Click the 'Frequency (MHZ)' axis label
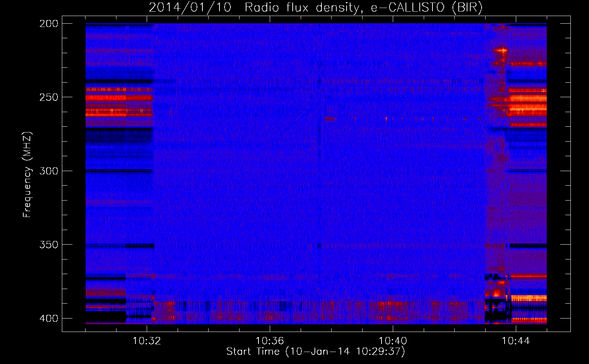Screen dimensions: 589x364 [x=27, y=174]
